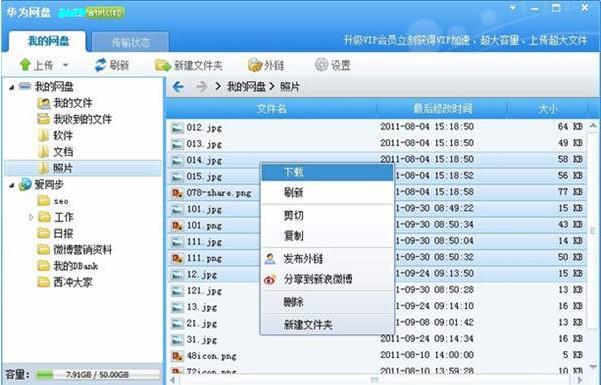Choose 删除 from context menu
601x385 pixels.
coord(327,302)
